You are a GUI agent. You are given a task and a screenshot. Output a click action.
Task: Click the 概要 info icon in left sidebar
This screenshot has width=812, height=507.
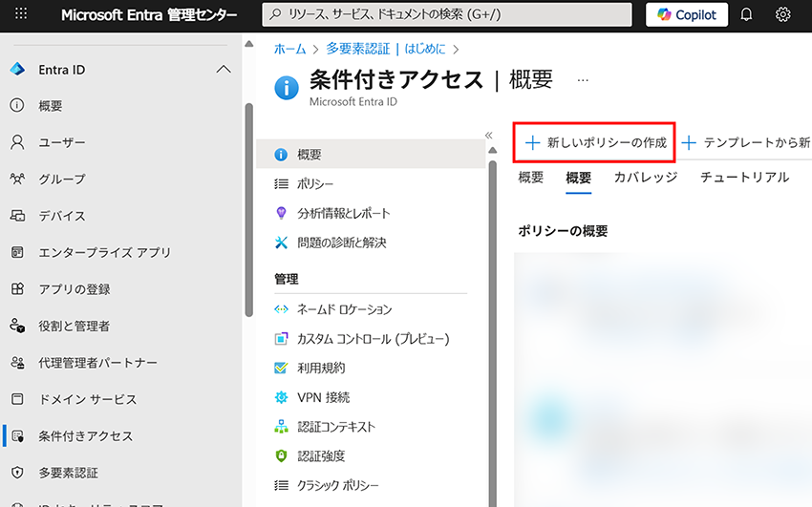coord(17,106)
